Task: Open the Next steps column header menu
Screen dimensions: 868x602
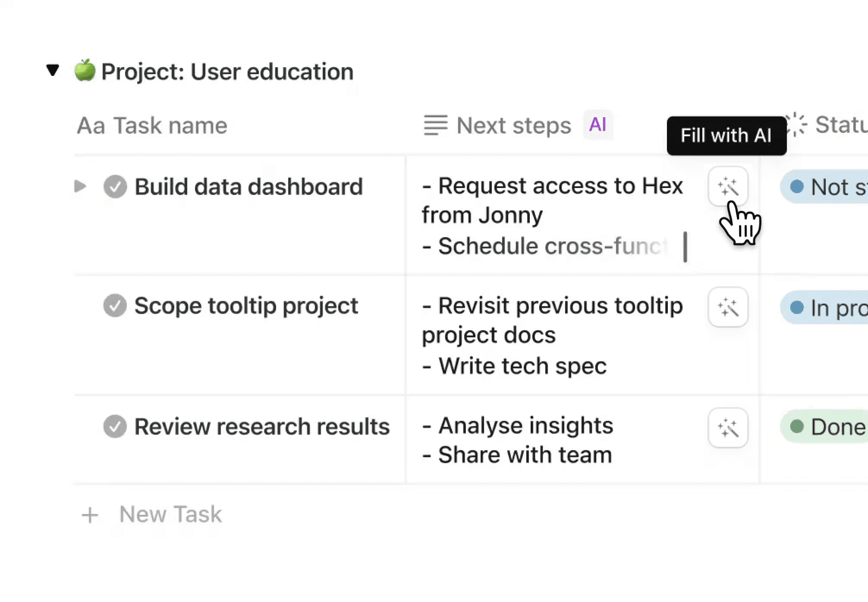Action: pos(512,125)
